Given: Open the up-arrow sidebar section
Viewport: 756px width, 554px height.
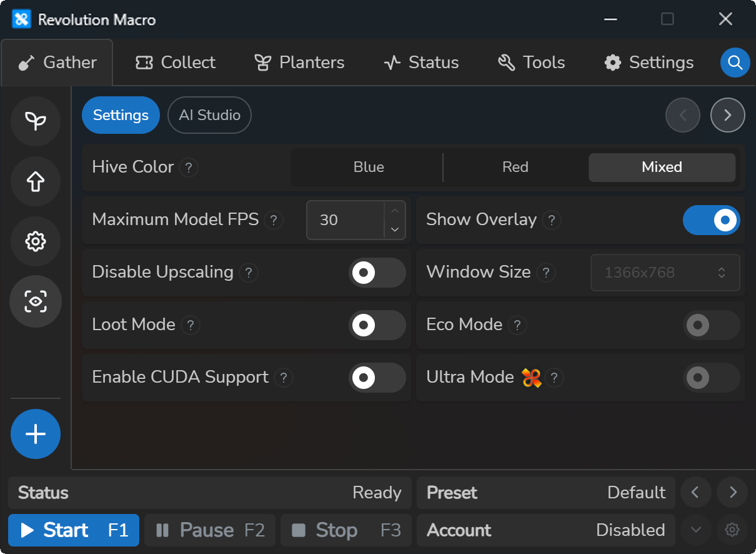Looking at the screenshot, I should tap(36, 181).
